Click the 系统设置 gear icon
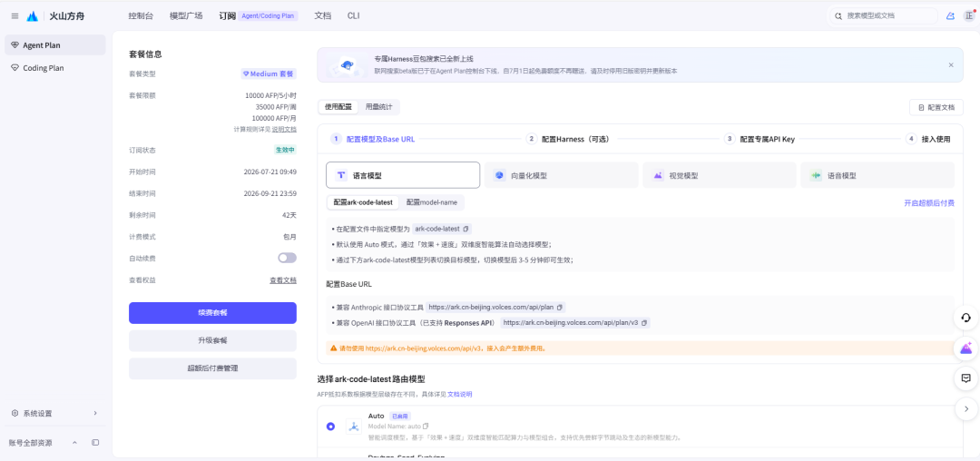Screen dimensions: 980x461 [15, 414]
